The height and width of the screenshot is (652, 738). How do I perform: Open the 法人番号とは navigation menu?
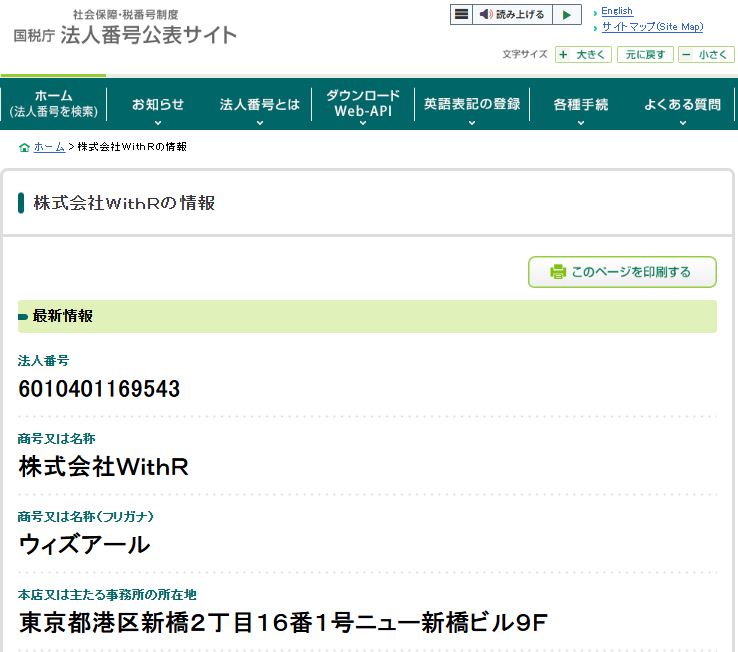click(x=259, y=104)
